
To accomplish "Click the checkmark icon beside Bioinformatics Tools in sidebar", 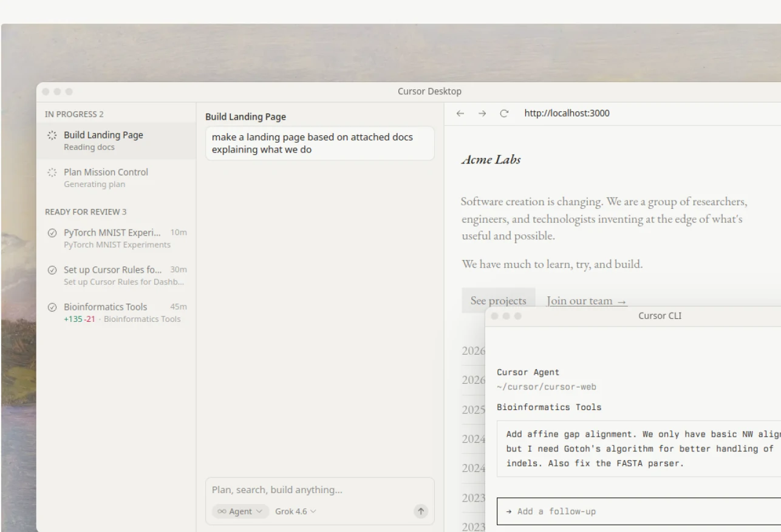I will pos(52,307).
